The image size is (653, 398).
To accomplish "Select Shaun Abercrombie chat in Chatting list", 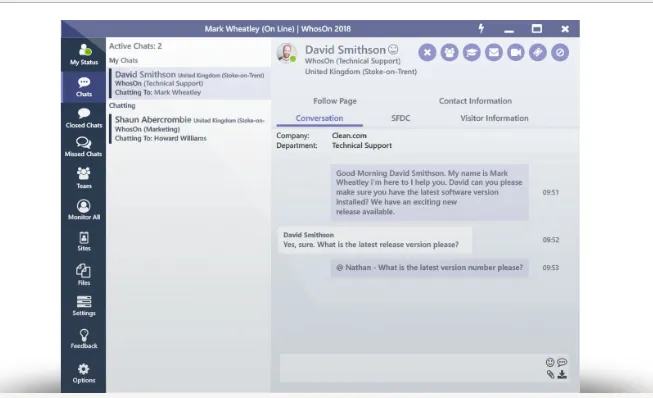I will [x=190, y=129].
